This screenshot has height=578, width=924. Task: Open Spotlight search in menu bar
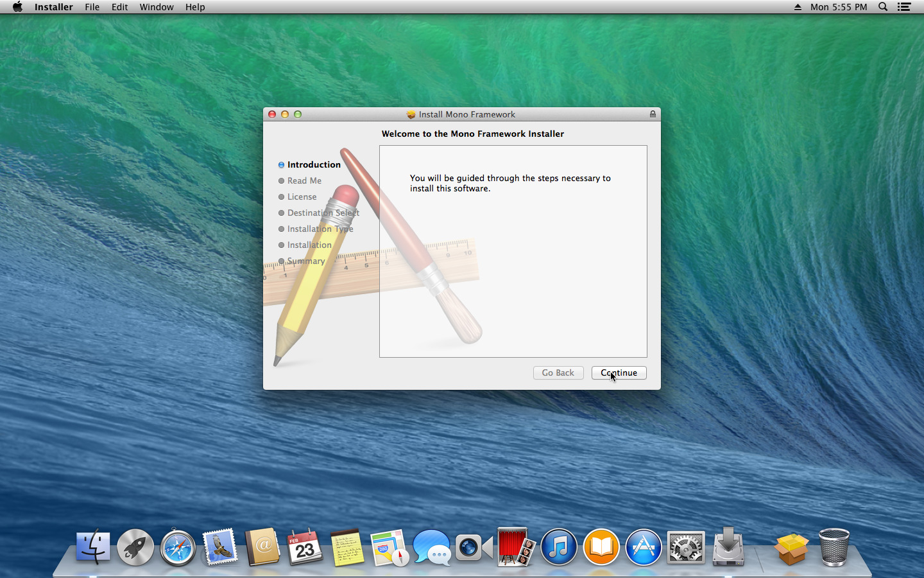click(883, 7)
